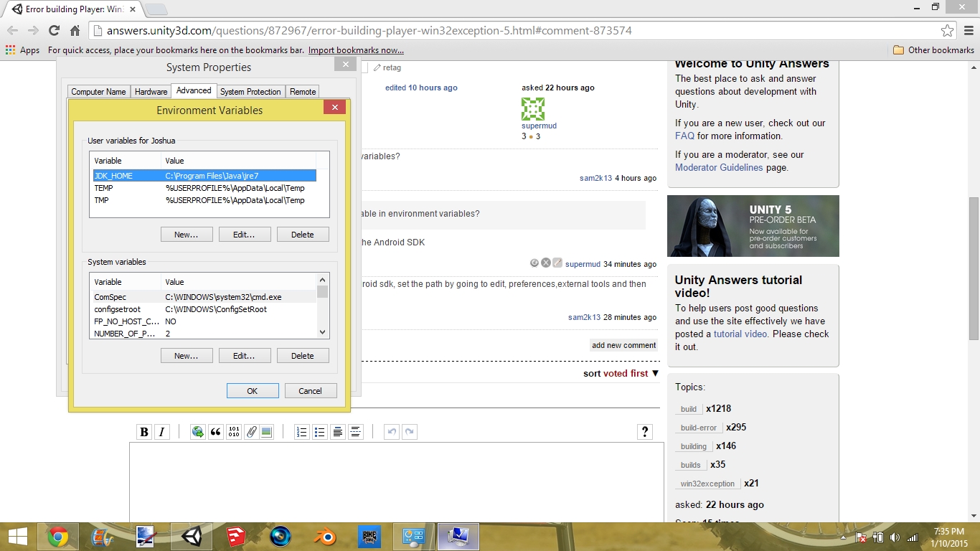Switch to Computer Name tab
The width and height of the screenshot is (980, 551).
[x=99, y=92]
